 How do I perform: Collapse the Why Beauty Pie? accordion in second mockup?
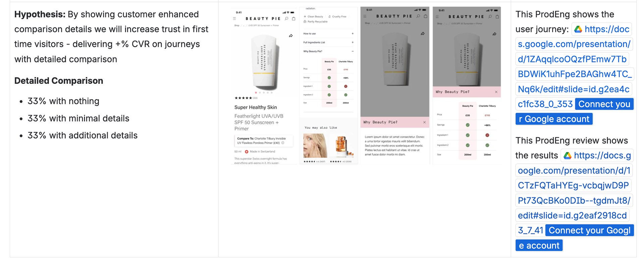point(353,51)
